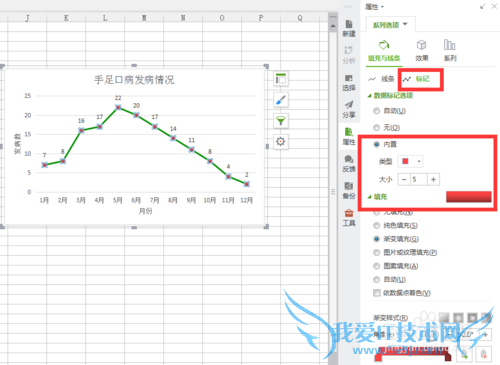Select marker option 自动(U)
The image size is (500, 365).
(x=389, y=111)
